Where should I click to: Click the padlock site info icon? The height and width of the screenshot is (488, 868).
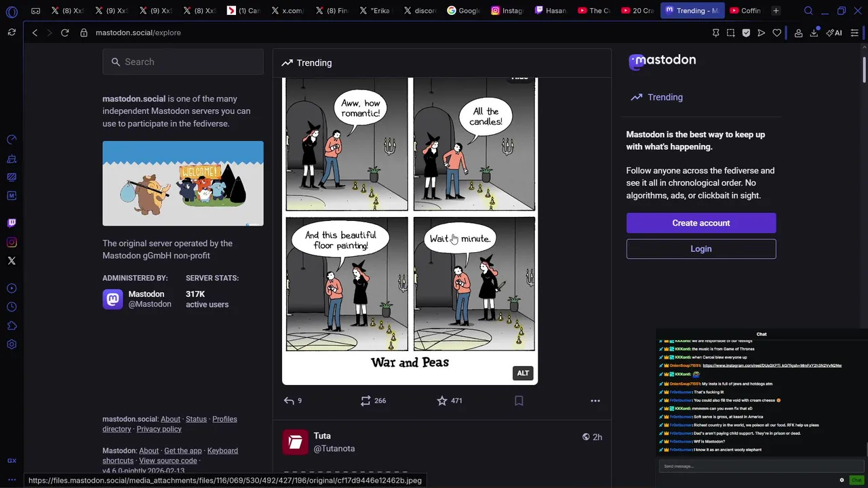point(84,33)
